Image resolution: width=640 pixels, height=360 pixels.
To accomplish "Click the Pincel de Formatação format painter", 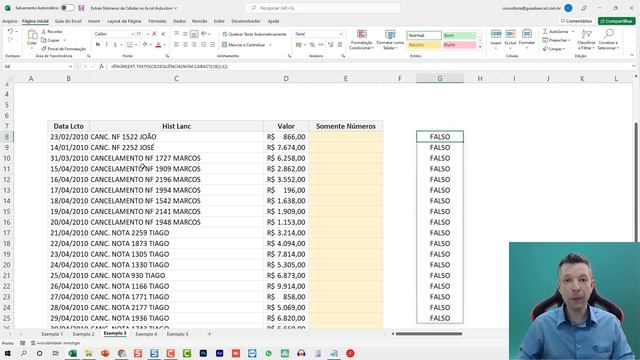I will [x=64, y=49].
